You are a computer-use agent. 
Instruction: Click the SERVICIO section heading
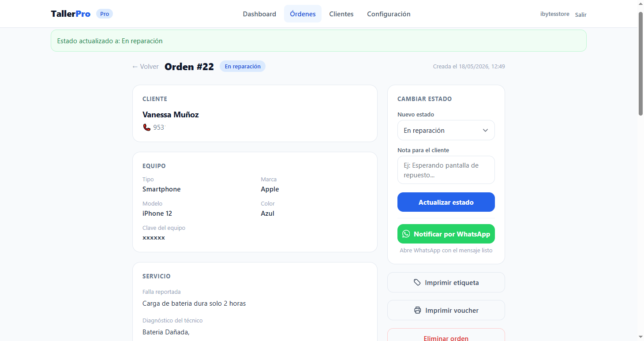157,276
